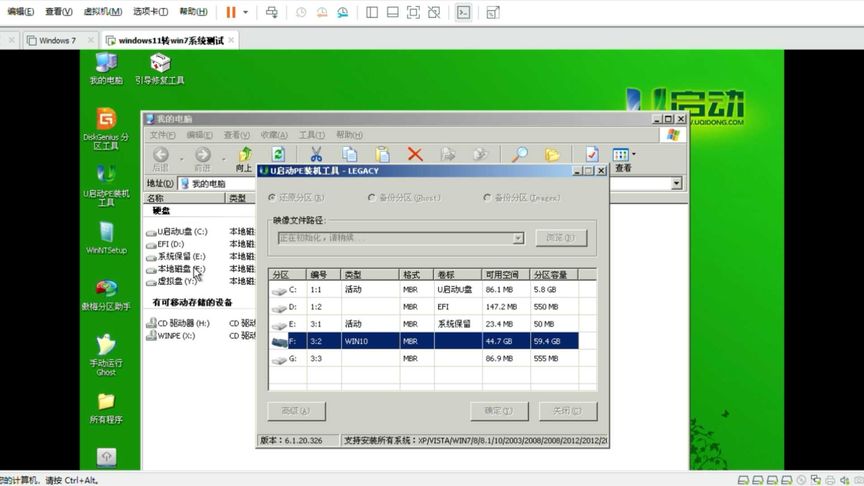Click the 名称 column header in Explorer

click(x=184, y=198)
